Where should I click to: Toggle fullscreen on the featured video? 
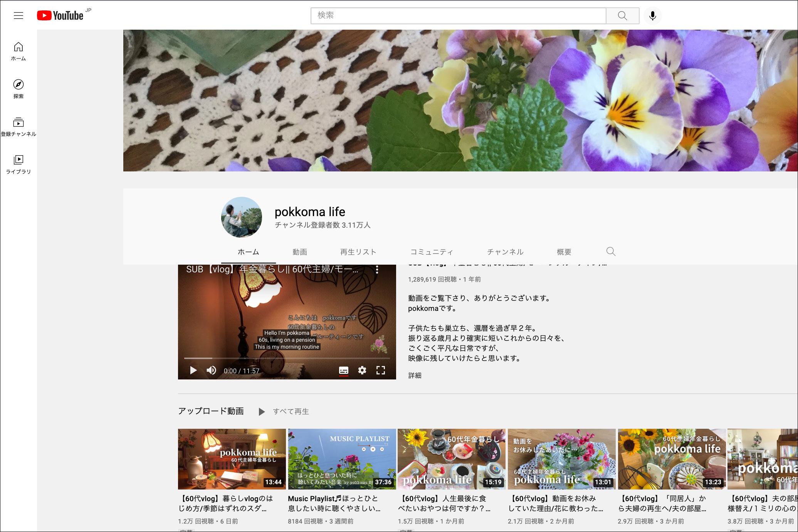point(380,370)
